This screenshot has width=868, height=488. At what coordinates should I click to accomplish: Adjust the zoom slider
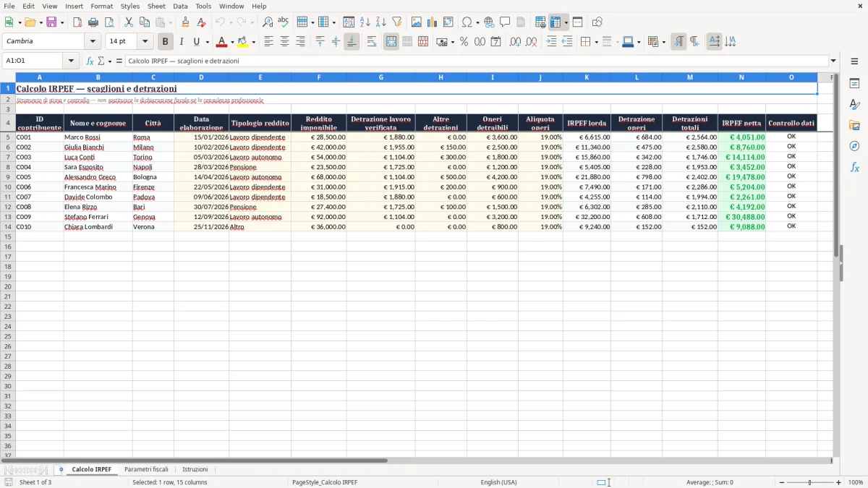click(809, 482)
